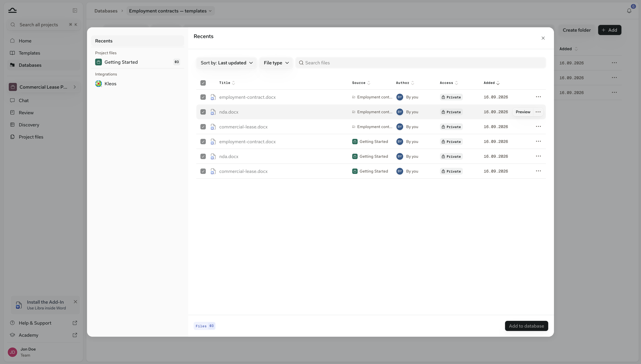Image resolution: width=641 pixels, height=364 pixels.
Task: Open Sort by: Last updated dropdown
Action: (226, 63)
